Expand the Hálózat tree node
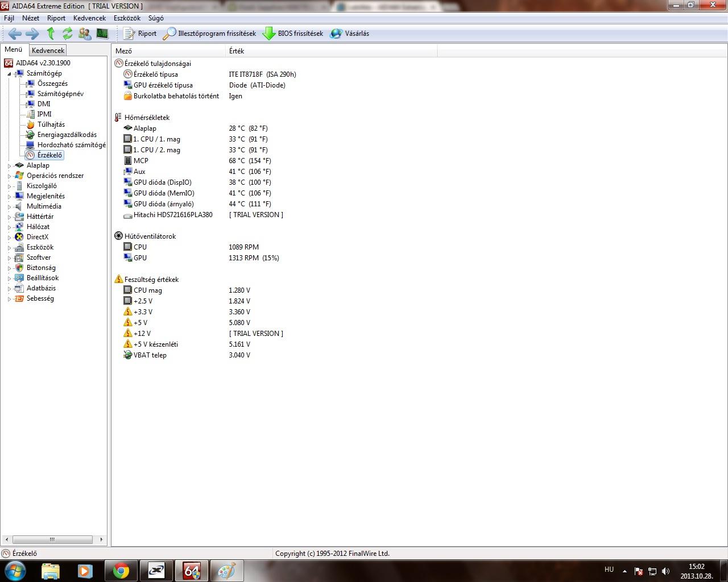Screen dimensions: 728x582 [9, 227]
